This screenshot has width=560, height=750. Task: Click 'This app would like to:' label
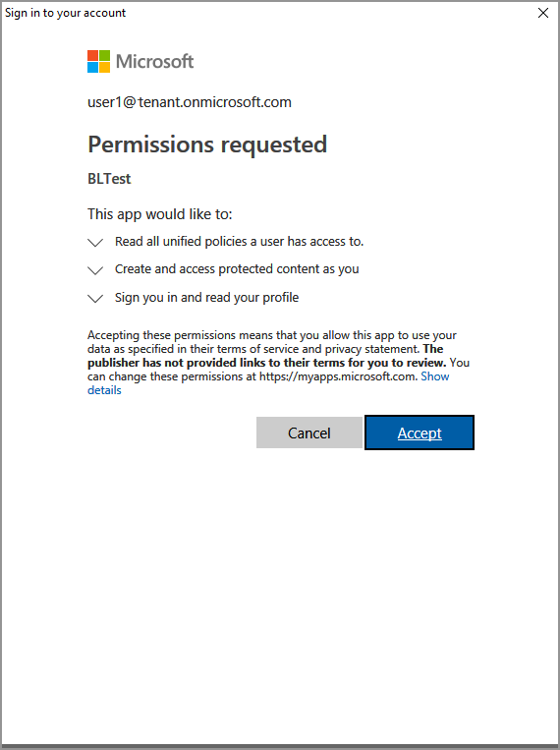(160, 214)
